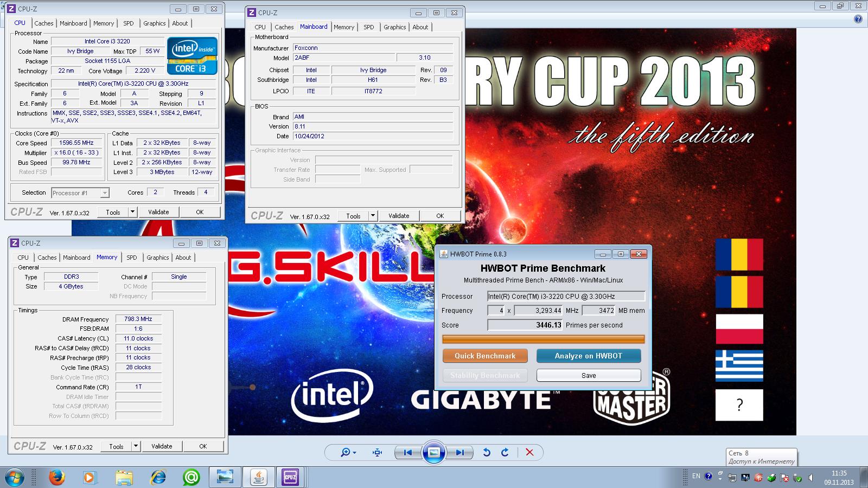This screenshot has width=868, height=488.
Task: Open Windows Media Player from taskbar
Action: [90, 477]
